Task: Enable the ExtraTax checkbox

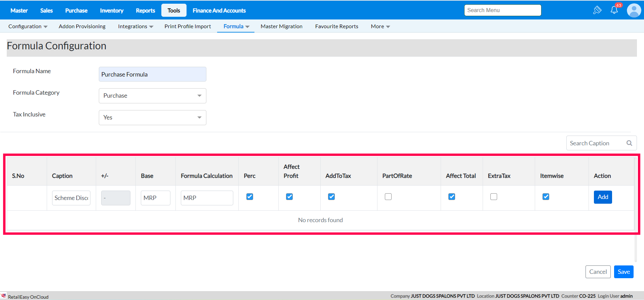Action: 494,197
